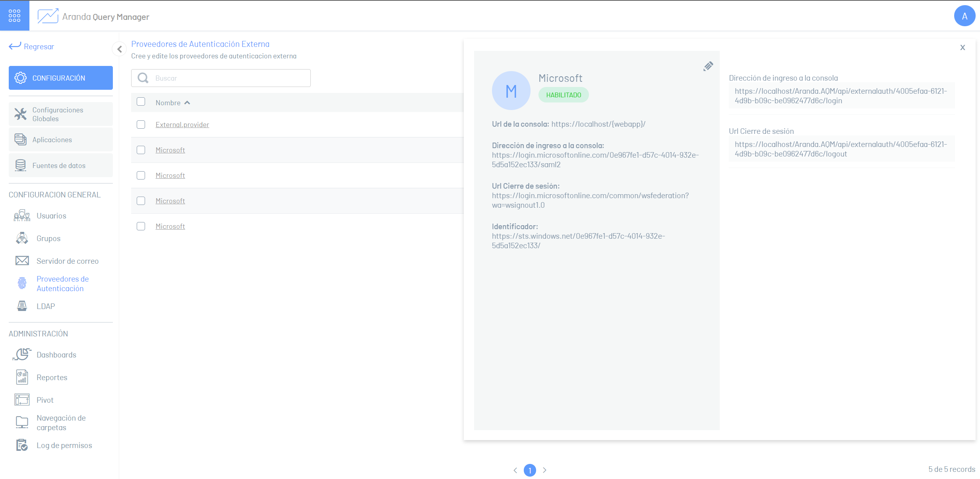Check the third Microsoft row checkbox
The width and height of the screenshot is (980, 479).
141,201
